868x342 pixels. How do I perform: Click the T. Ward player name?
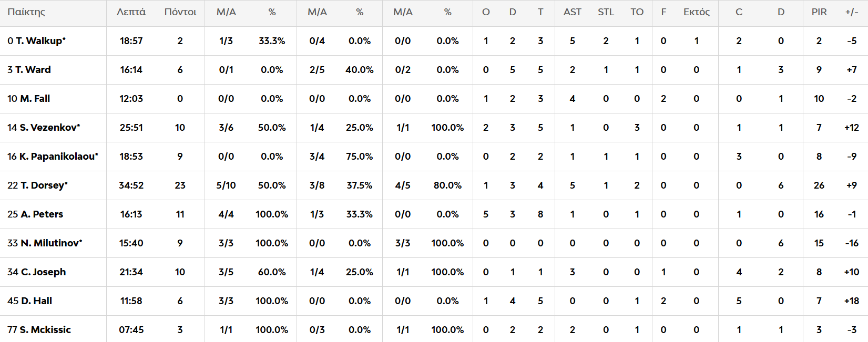point(33,70)
